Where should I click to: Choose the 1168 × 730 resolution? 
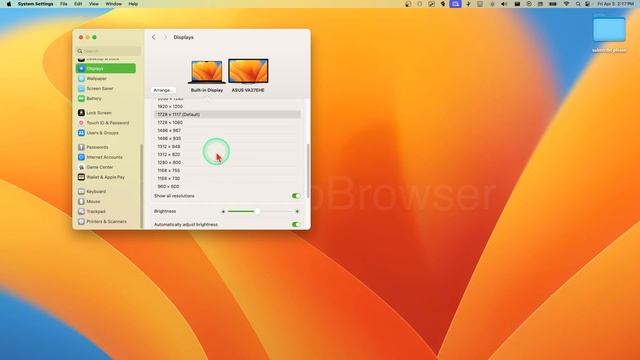228,178
